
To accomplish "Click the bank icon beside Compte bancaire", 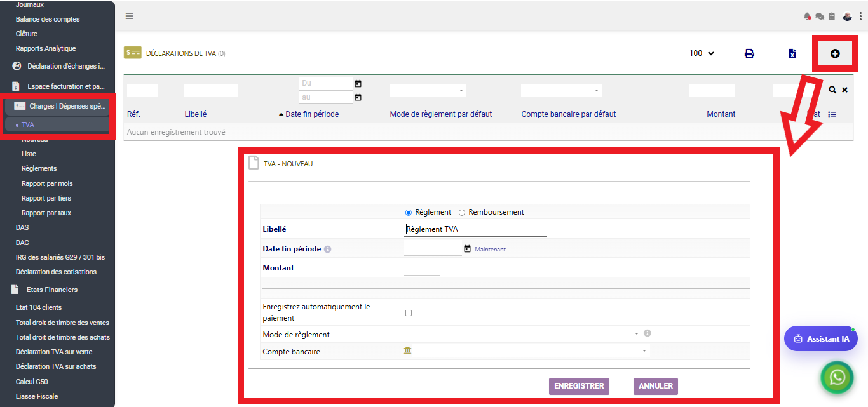I will click(x=407, y=350).
